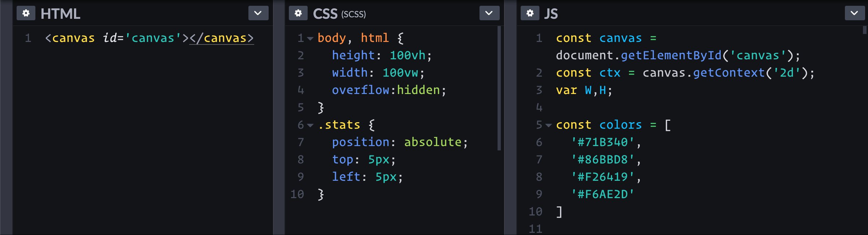This screenshot has height=235, width=868.
Task: Collapse the body, html CSS rule
Action: 310,38
